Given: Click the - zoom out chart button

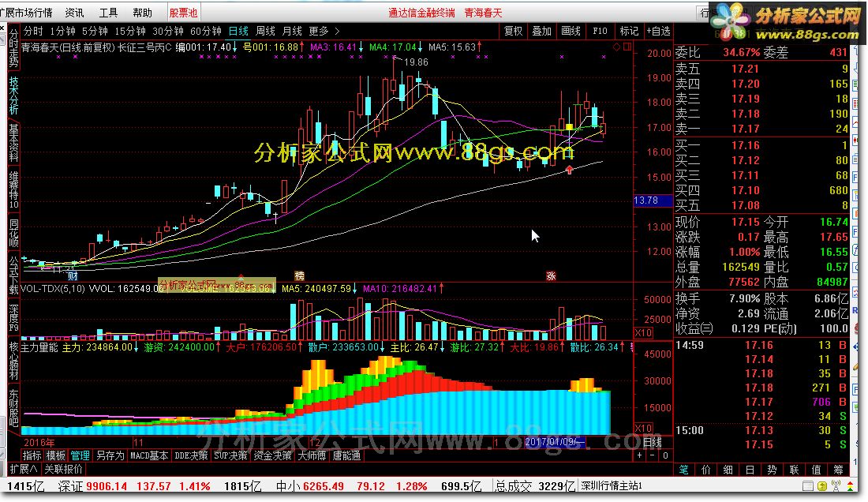Looking at the screenshot, I should [652, 455].
